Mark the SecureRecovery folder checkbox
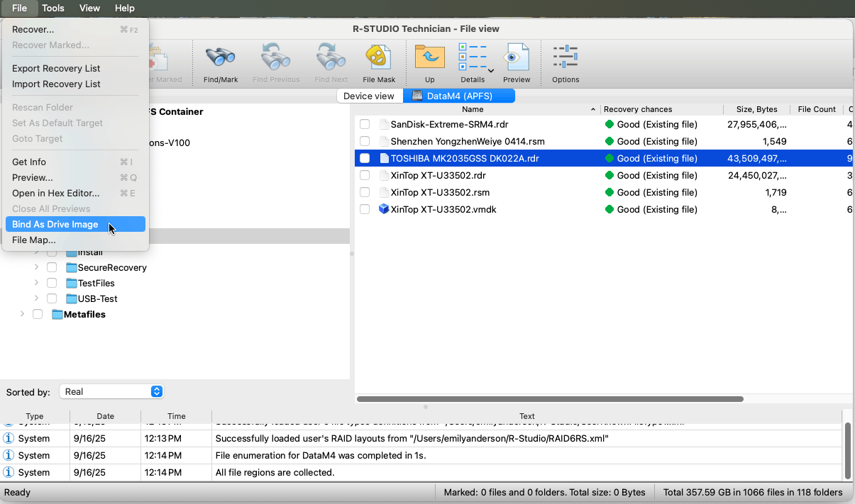 point(52,267)
